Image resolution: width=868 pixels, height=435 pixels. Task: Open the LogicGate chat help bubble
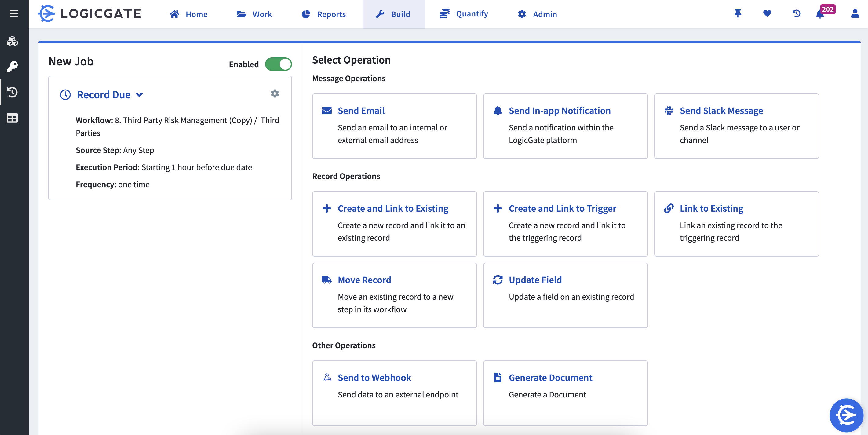point(846,415)
